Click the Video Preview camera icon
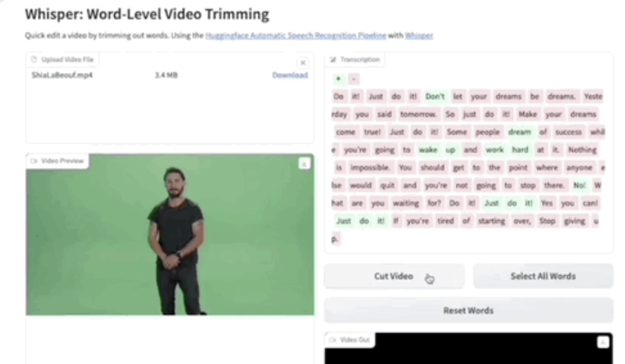 click(x=34, y=160)
